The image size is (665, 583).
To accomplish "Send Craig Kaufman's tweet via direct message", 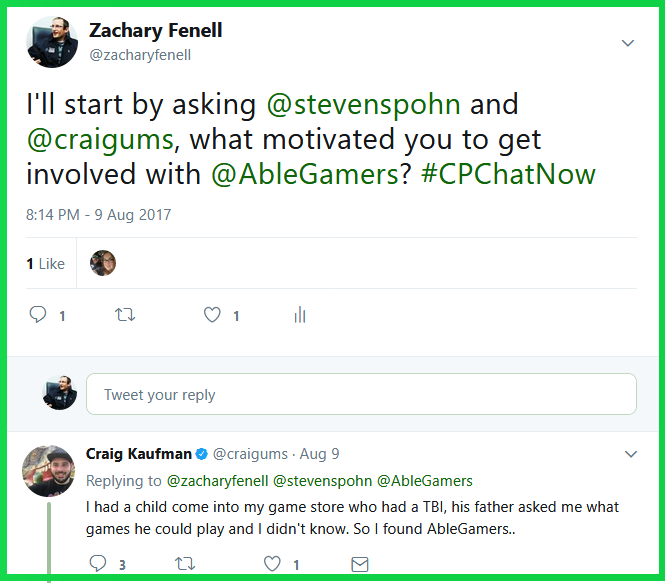I will click(360, 564).
